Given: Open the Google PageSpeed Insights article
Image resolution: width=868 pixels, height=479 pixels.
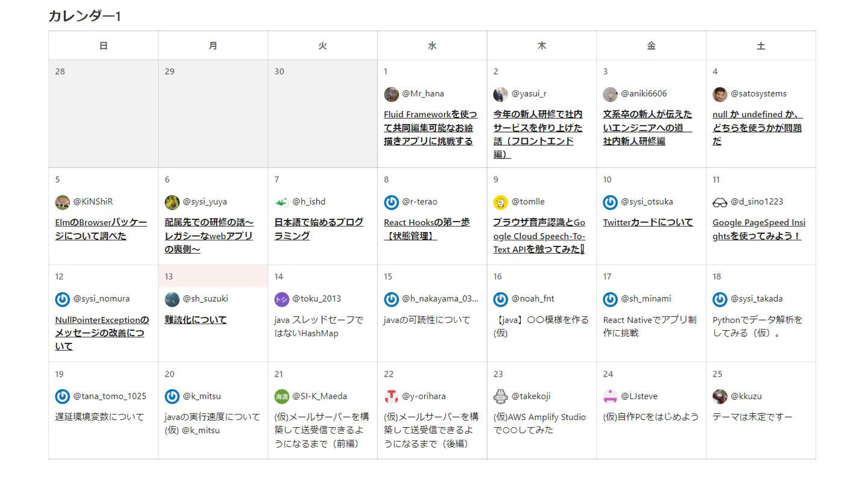Looking at the screenshot, I should [x=759, y=229].
